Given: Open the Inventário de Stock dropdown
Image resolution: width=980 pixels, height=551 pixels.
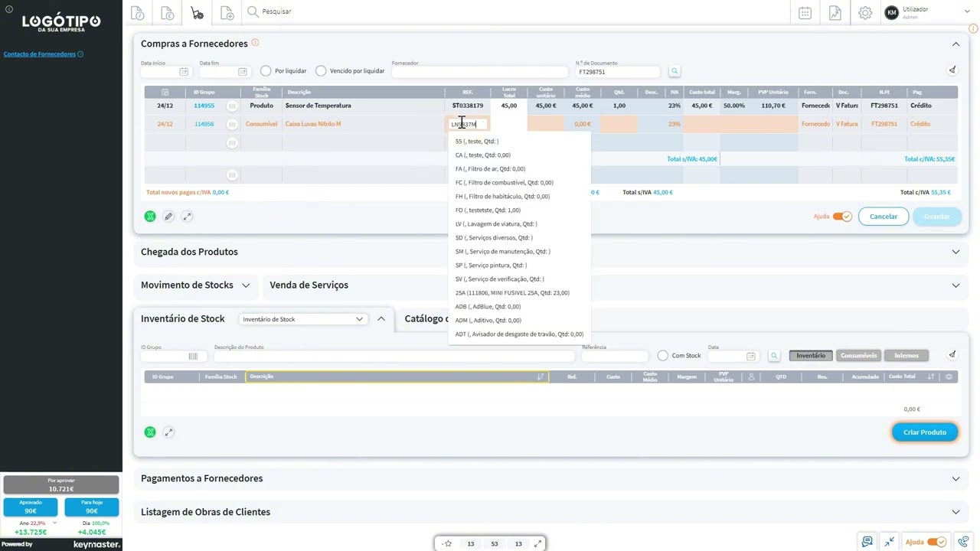Looking at the screenshot, I should pyautogui.click(x=303, y=319).
